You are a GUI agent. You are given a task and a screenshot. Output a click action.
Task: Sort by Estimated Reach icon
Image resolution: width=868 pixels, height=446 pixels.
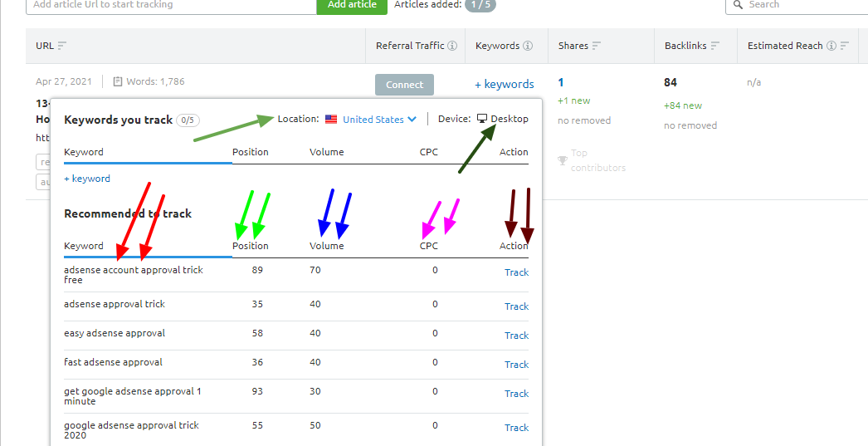point(845,46)
